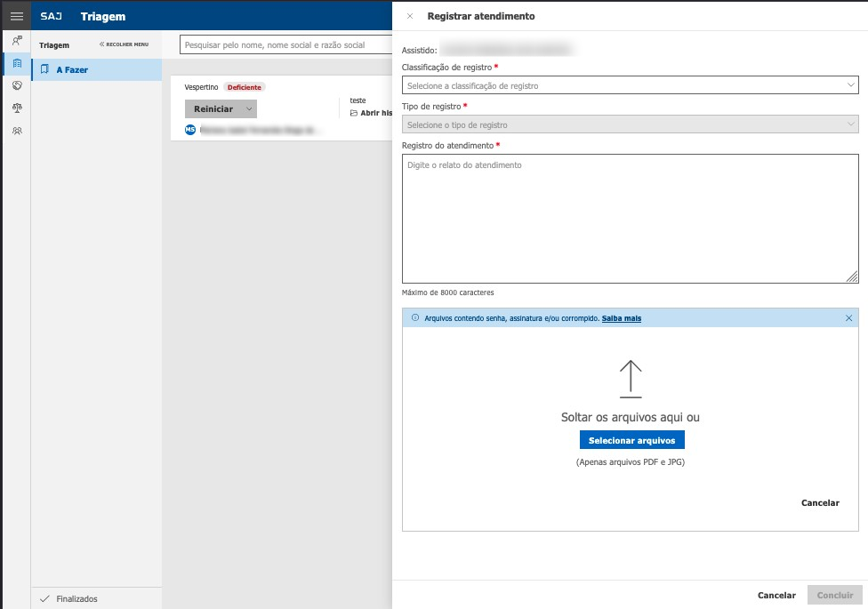The height and width of the screenshot is (609, 868).
Task: Cancel the file upload area
Action: pyautogui.click(x=820, y=502)
